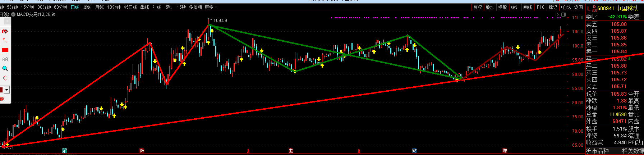Select the red filled rectangle tool
This screenshot has width=644, height=155.
coord(5,50)
